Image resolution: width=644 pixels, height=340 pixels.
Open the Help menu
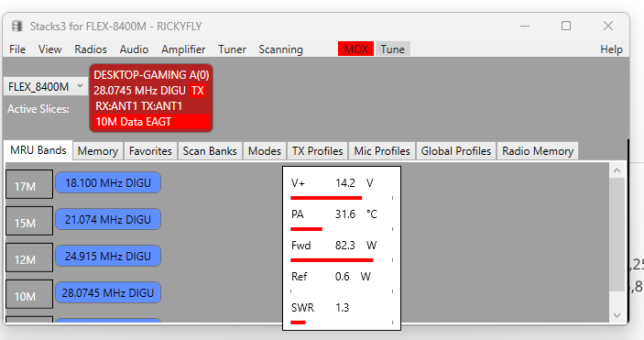coord(611,49)
